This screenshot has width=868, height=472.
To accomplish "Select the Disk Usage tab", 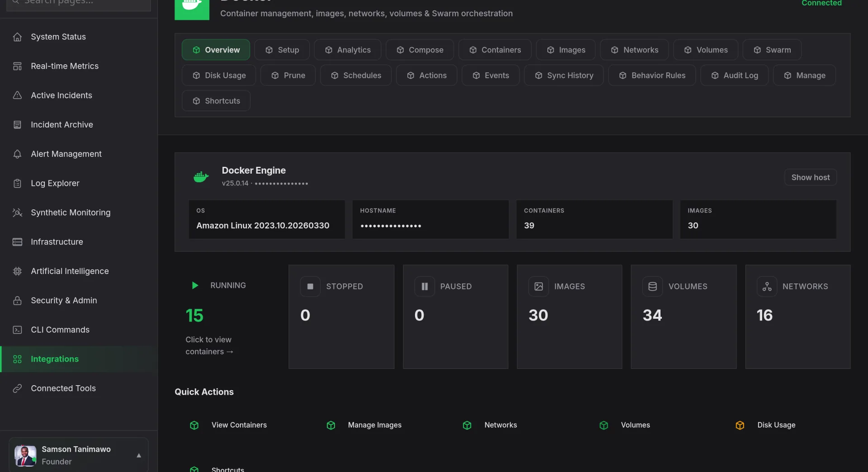I will tap(219, 76).
